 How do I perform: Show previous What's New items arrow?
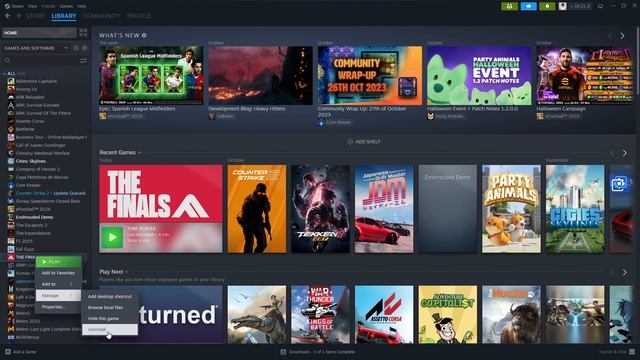611,36
